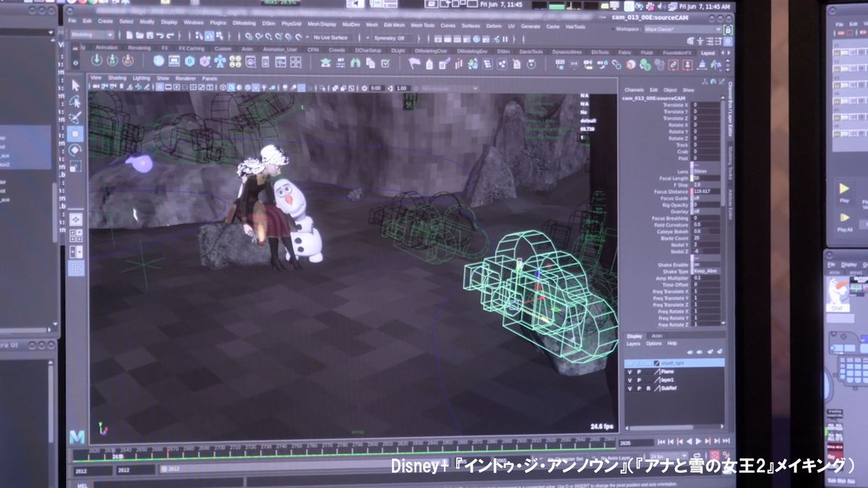Open Options menu in Layer Editor
Image resolution: width=868 pixels, height=488 pixels.
click(654, 343)
